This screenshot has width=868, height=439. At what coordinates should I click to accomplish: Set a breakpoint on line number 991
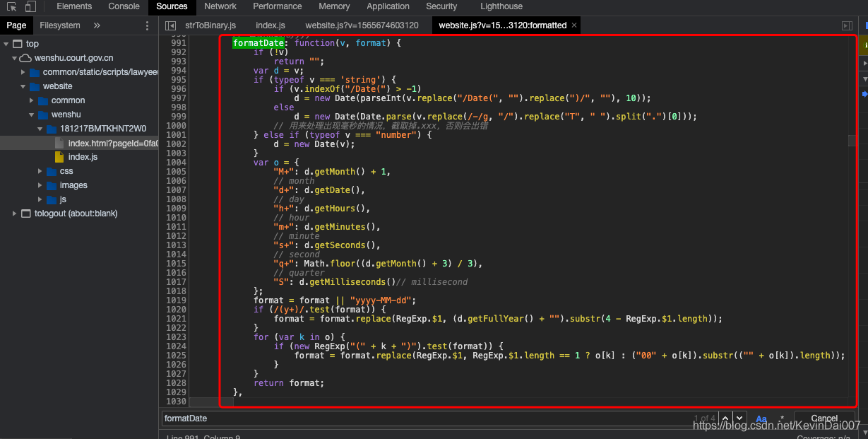[x=179, y=43]
